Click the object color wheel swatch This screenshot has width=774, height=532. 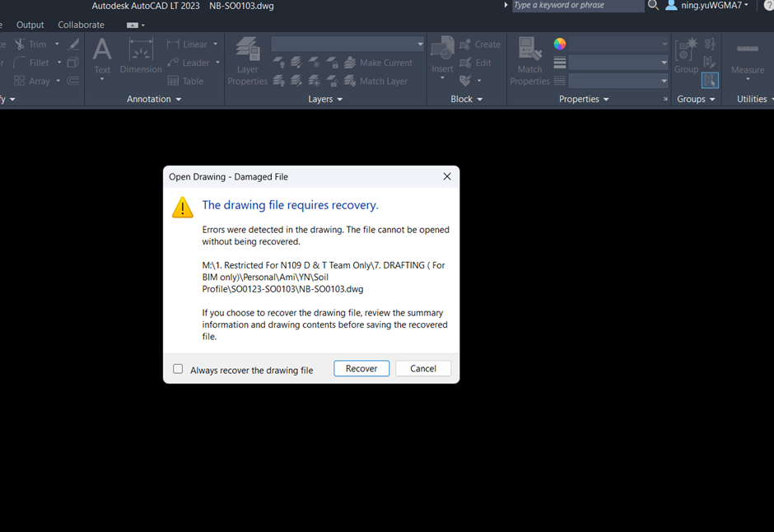[x=559, y=44]
